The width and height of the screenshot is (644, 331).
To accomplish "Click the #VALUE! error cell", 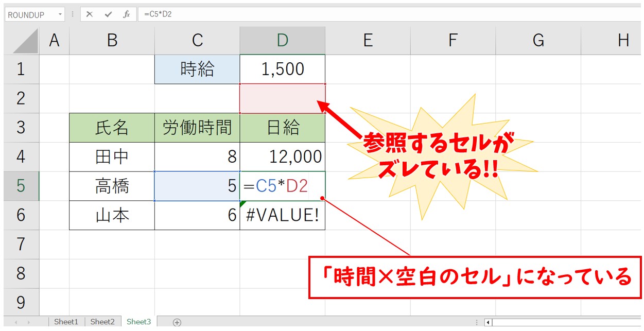I will (x=282, y=215).
